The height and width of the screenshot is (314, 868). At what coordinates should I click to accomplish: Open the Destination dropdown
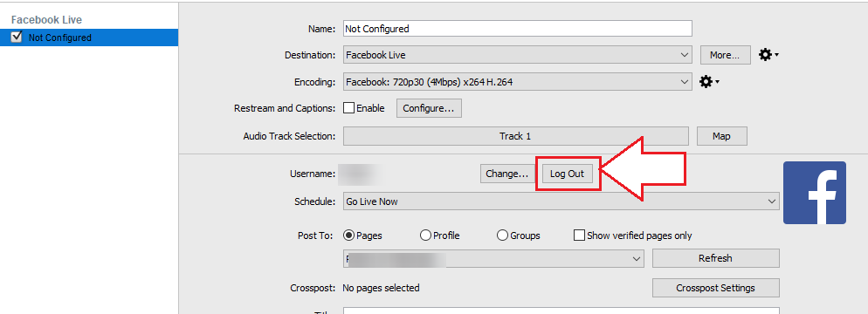tap(517, 55)
